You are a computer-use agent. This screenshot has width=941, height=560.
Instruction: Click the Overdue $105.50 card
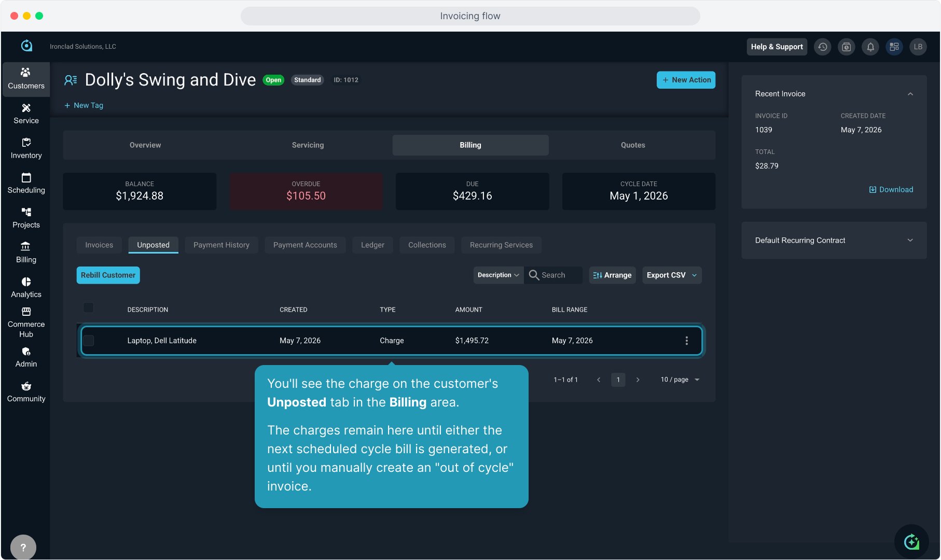(x=306, y=191)
